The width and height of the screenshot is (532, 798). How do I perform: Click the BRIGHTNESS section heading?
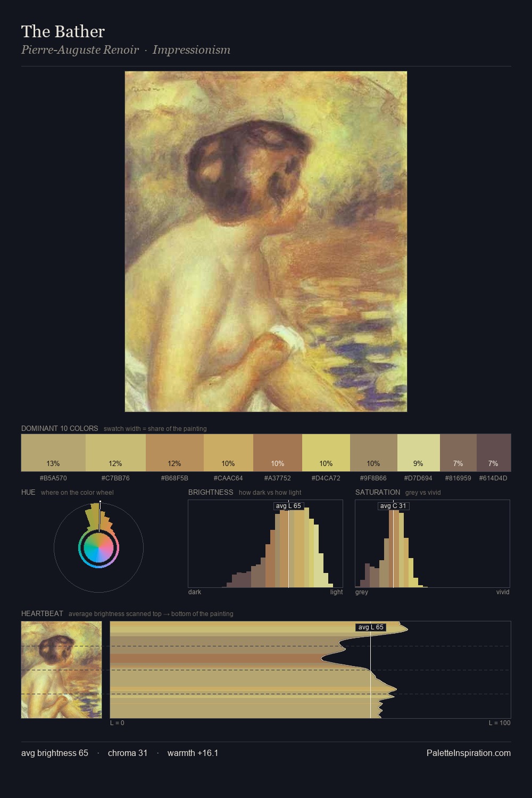[x=211, y=492]
